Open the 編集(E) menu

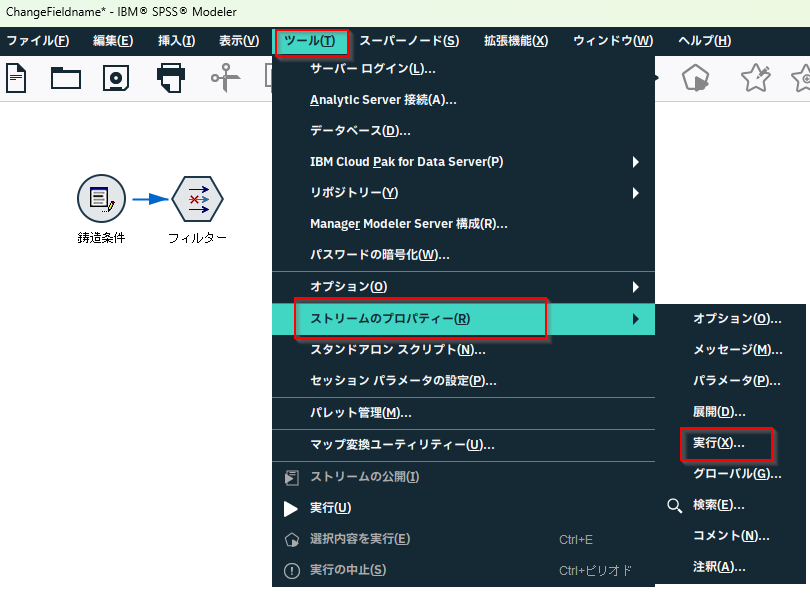coord(113,41)
